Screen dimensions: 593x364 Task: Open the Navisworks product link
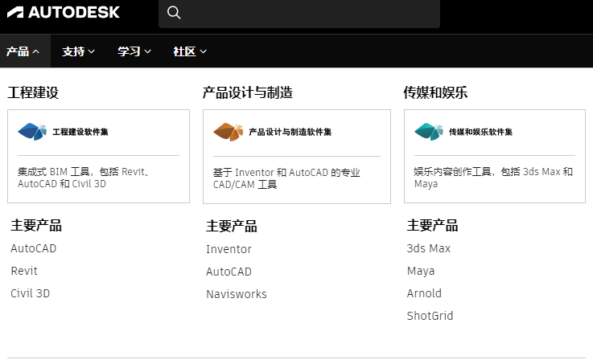coord(237,294)
